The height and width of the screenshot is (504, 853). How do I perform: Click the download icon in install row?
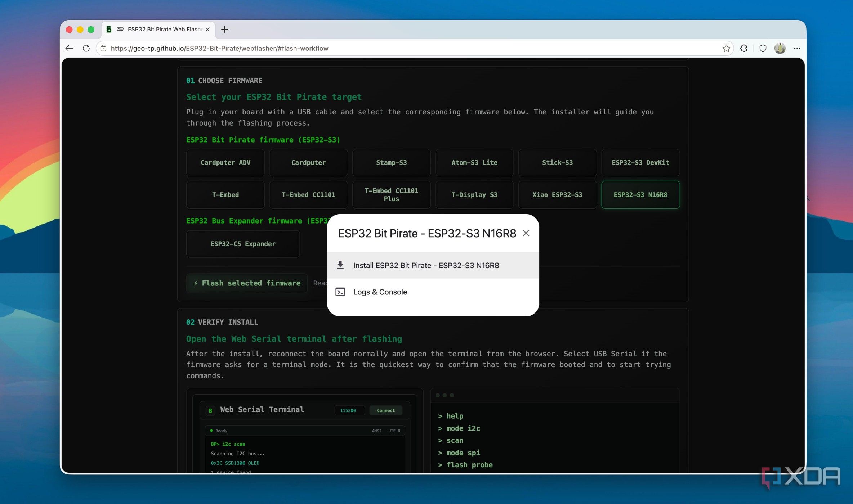click(x=340, y=265)
